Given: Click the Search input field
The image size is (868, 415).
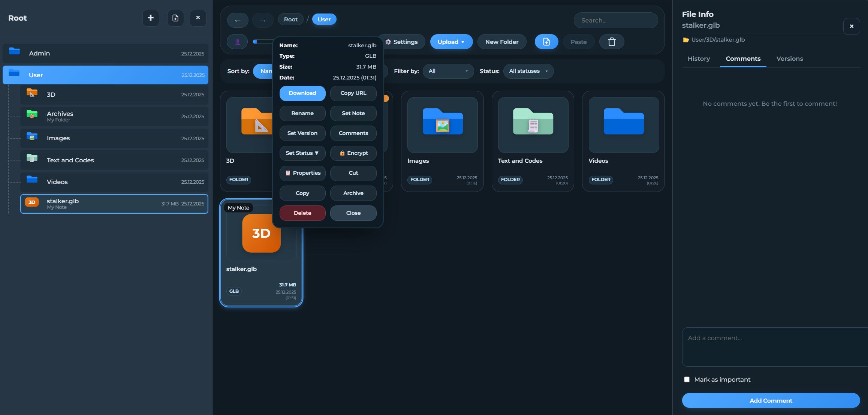Looking at the screenshot, I should coord(615,20).
